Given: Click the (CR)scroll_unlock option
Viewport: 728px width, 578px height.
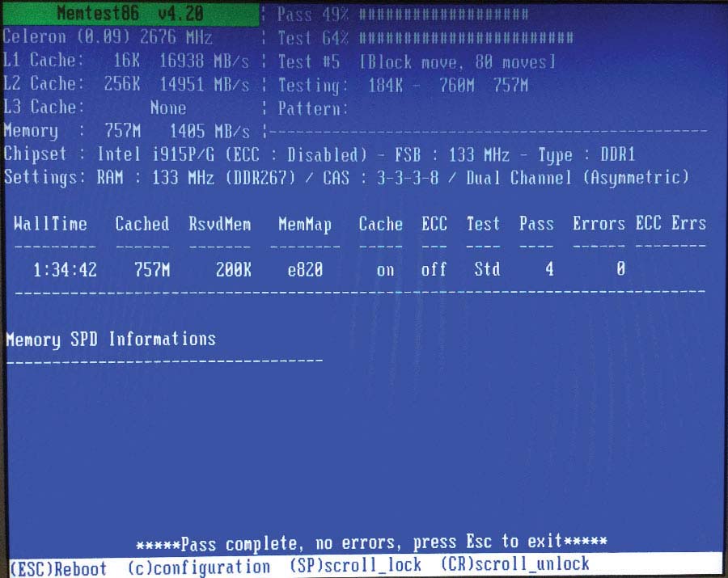Looking at the screenshot, I should click(x=515, y=563).
